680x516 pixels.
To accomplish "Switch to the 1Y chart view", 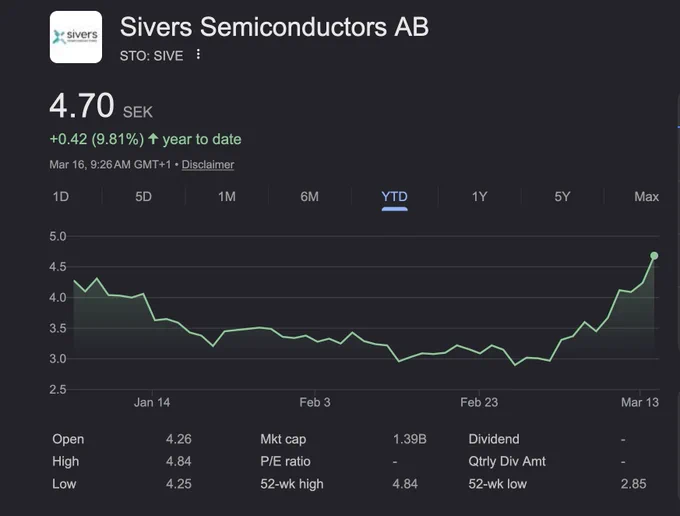I will [x=480, y=197].
